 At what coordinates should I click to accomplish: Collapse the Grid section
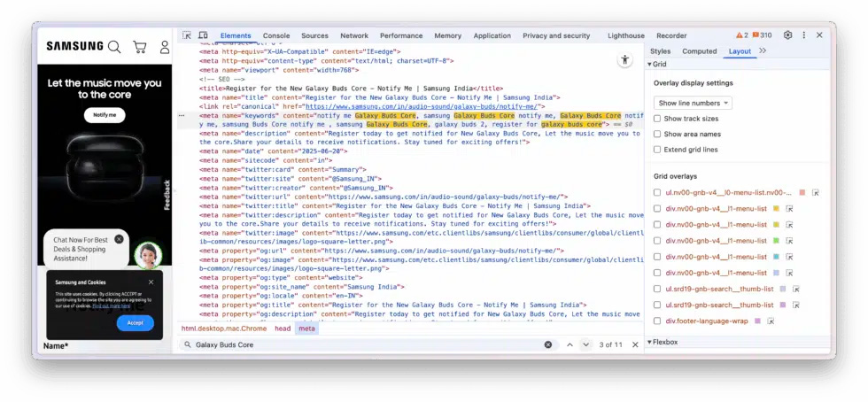point(657,65)
